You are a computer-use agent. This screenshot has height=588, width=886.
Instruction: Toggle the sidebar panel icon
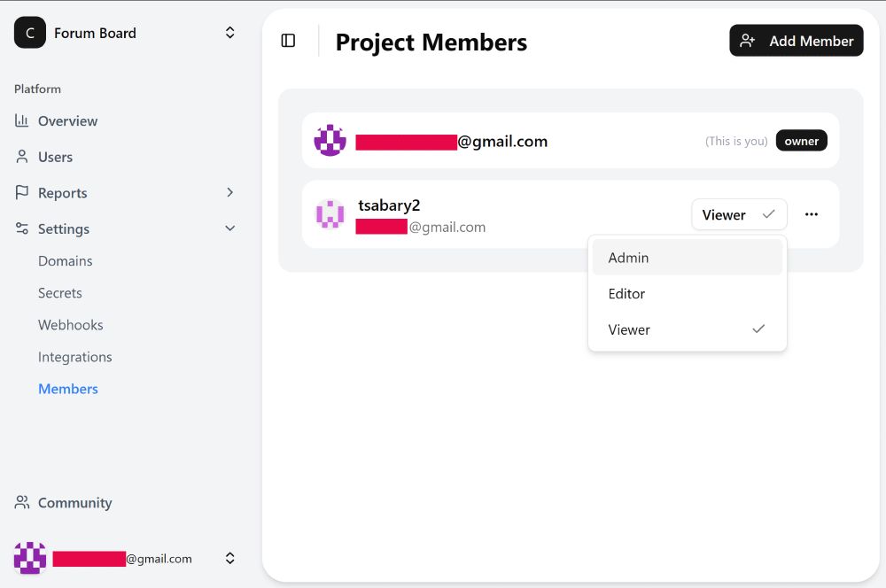(288, 41)
